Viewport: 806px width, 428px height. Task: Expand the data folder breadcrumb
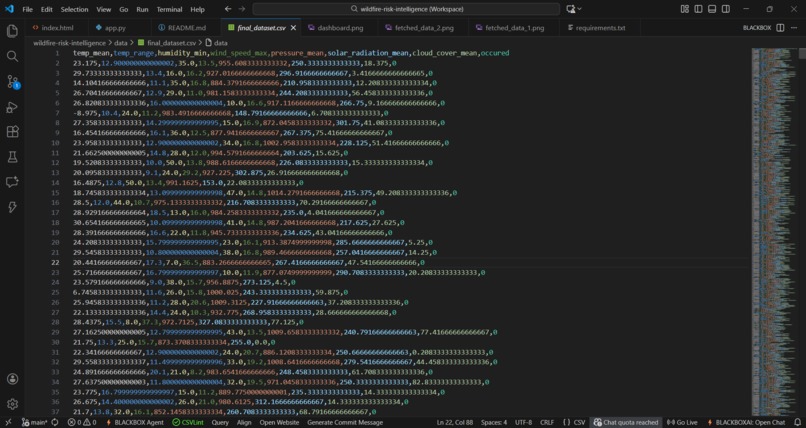[x=121, y=43]
